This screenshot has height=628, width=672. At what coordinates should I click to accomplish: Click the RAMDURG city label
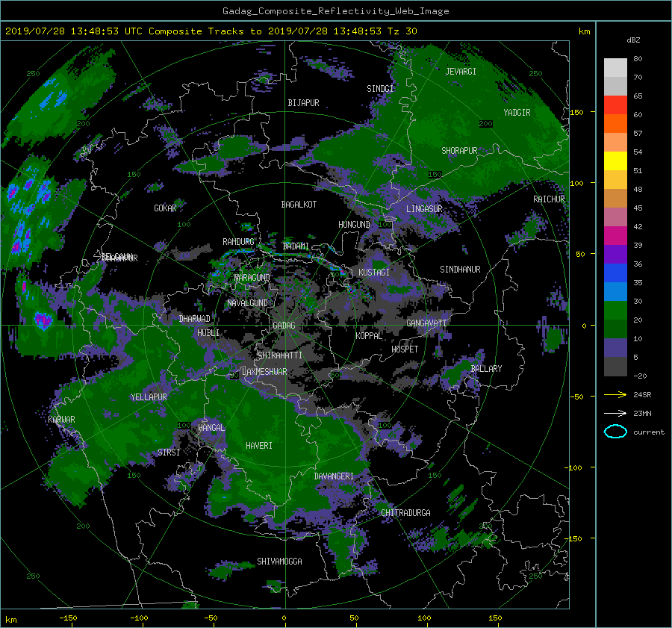[x=238, y=242]
